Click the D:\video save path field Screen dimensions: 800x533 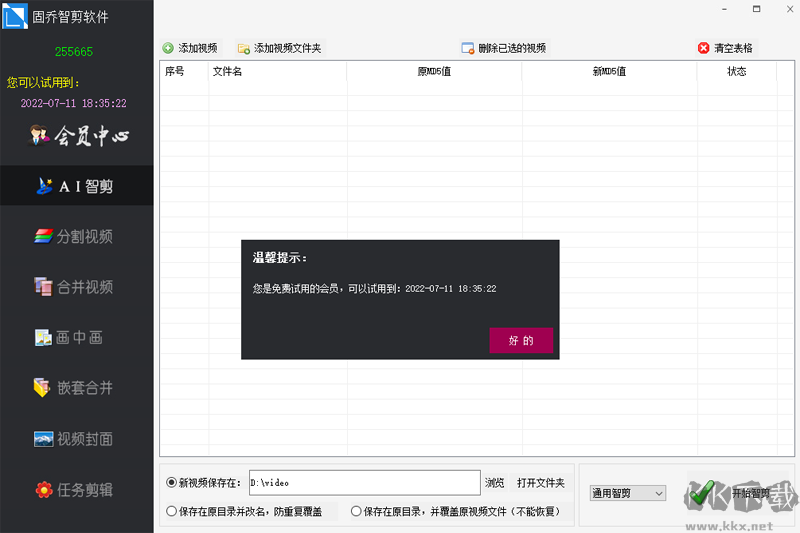365,483
